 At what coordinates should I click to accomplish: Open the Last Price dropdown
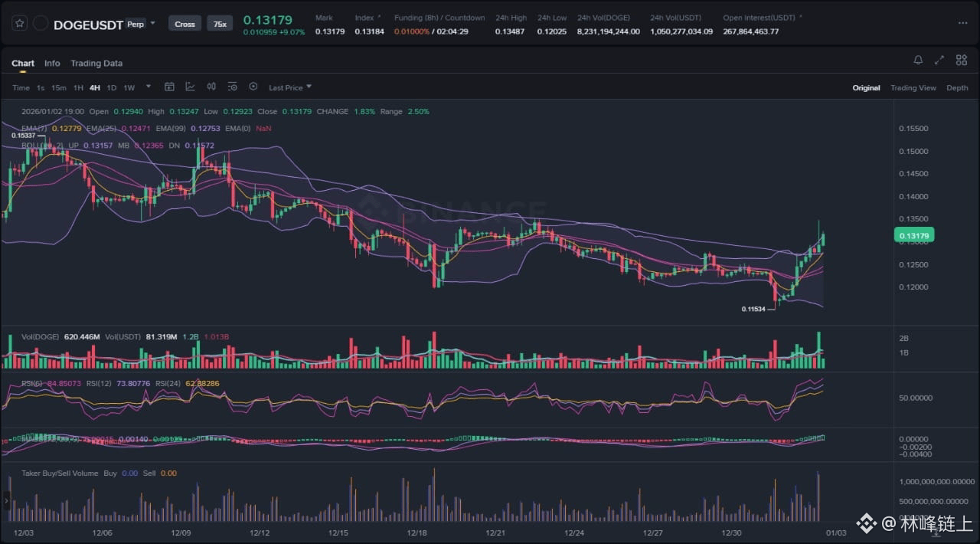(290, 87)
